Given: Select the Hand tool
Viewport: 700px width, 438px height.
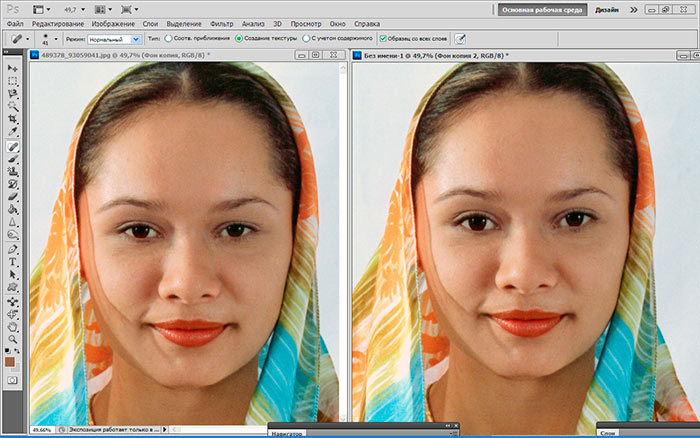Looking at the screenshot, I should [12, 327].
